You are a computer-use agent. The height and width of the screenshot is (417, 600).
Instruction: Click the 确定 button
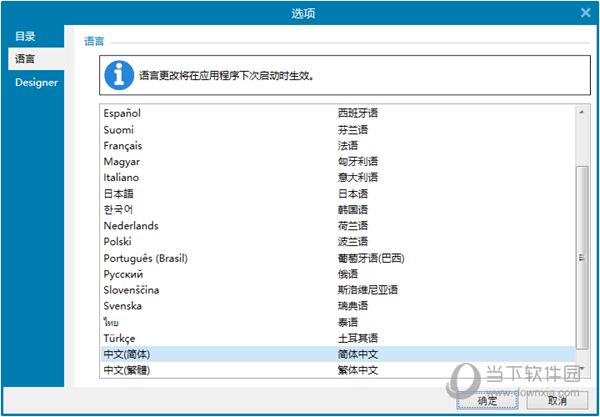pyautogui.click(x=487, y=400)
